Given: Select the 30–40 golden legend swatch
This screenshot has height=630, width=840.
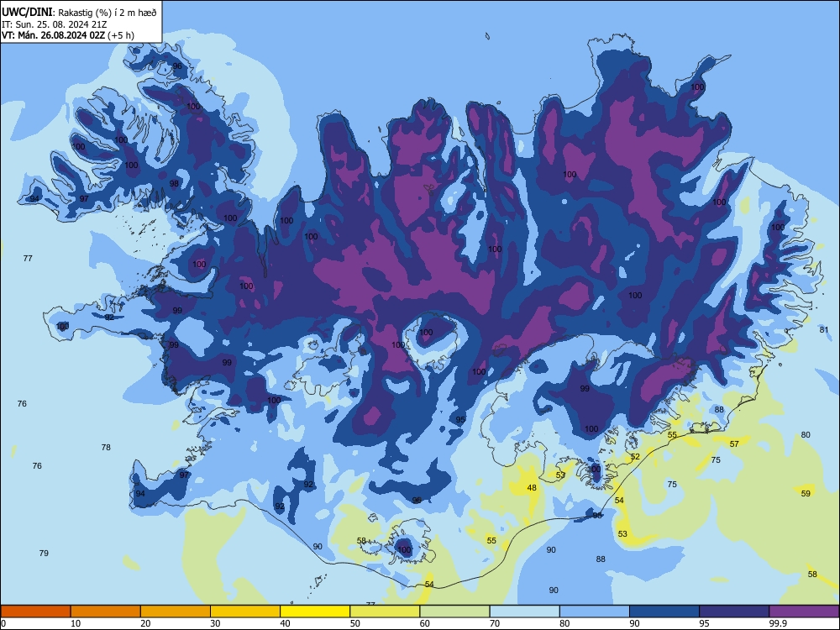Looking at the screenshot, I should [245, 612].
